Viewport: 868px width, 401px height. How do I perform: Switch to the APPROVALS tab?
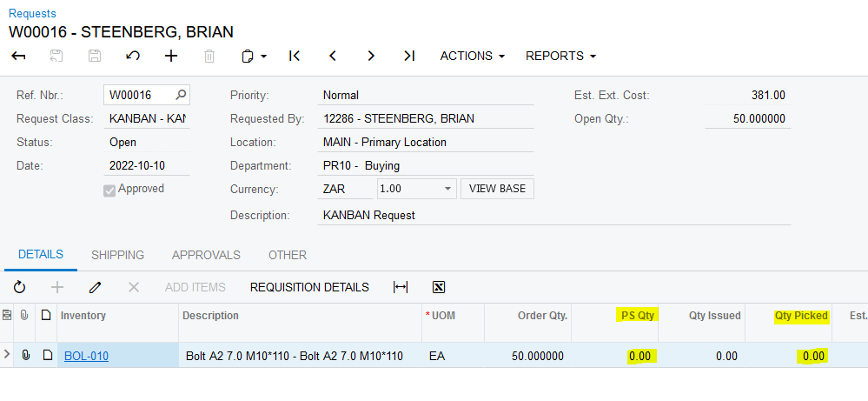[206, 255]
